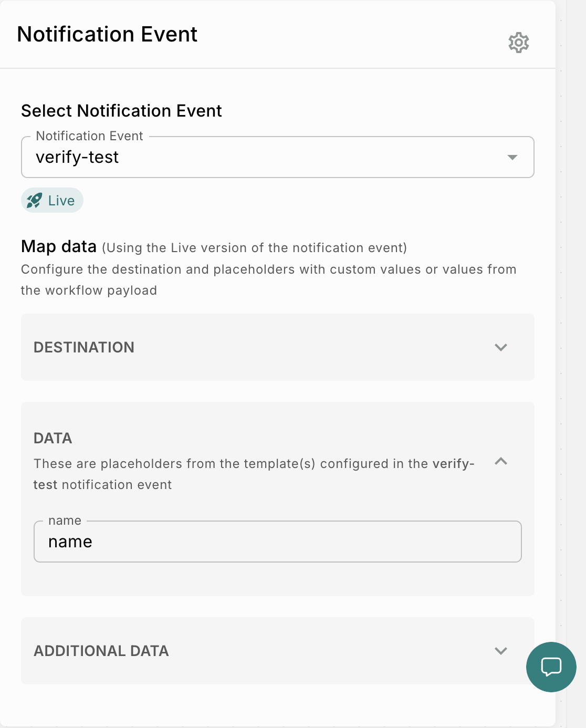This screenshot has width=586, height=728.
Task: Click the Map data heading
Action: (59, 246)
